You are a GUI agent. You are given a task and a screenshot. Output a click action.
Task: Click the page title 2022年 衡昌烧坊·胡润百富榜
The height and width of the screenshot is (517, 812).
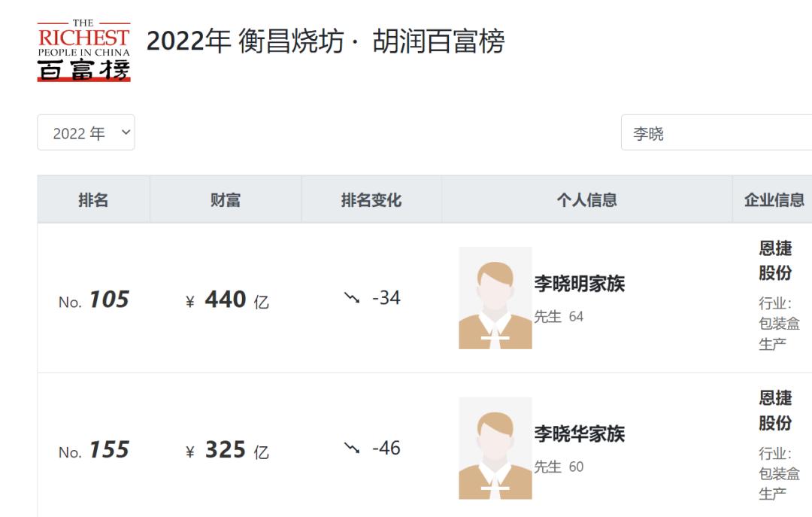pyautogui.click(x=325, y=41)
